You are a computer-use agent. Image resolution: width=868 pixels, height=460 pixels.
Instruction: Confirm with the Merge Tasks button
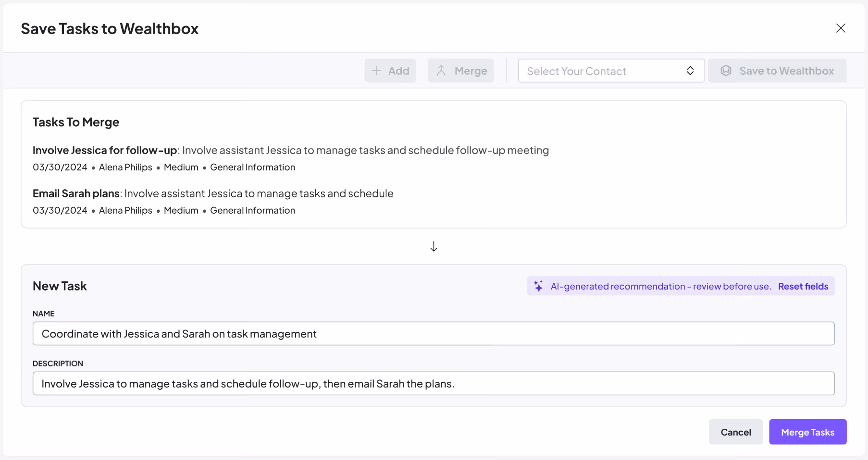tap(807, 432)
